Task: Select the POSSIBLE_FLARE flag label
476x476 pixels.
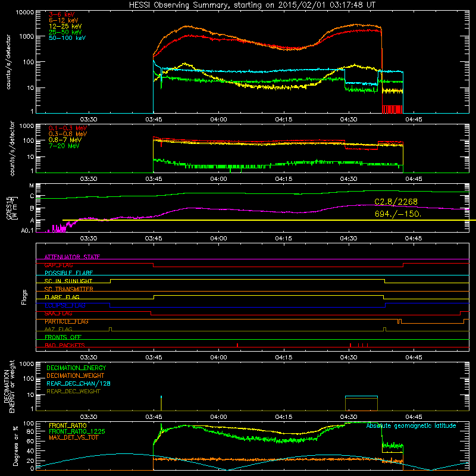Action: click(x=68, y=273)
